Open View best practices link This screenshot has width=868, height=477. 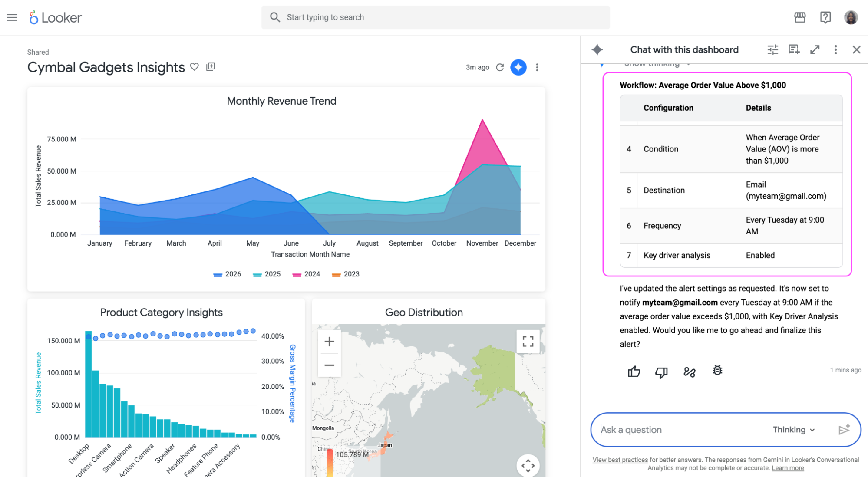(x=620, y=460)
